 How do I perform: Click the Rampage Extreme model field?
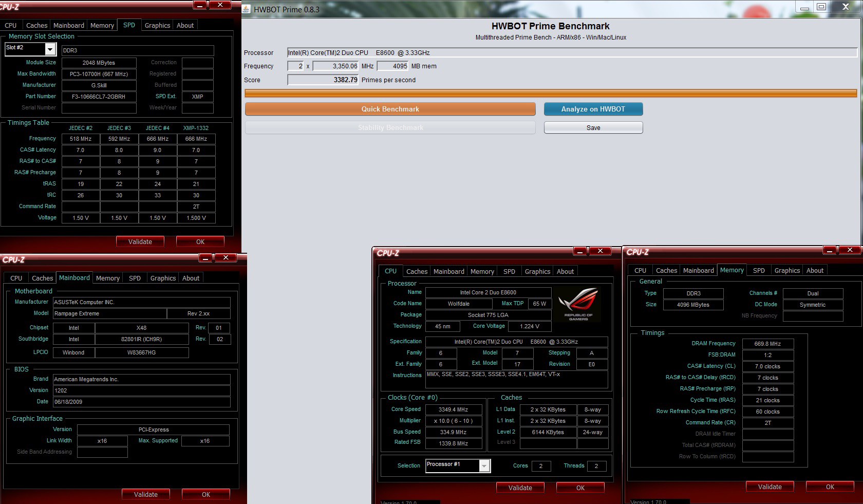110,313
